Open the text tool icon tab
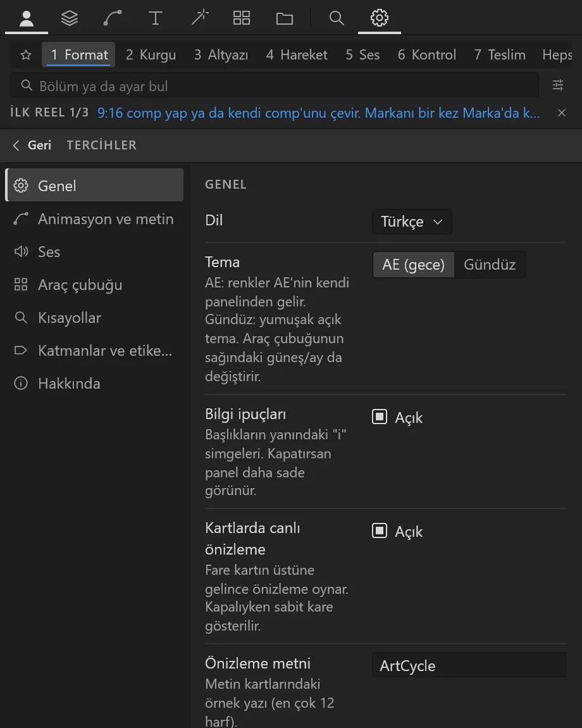 pos(156,18)
